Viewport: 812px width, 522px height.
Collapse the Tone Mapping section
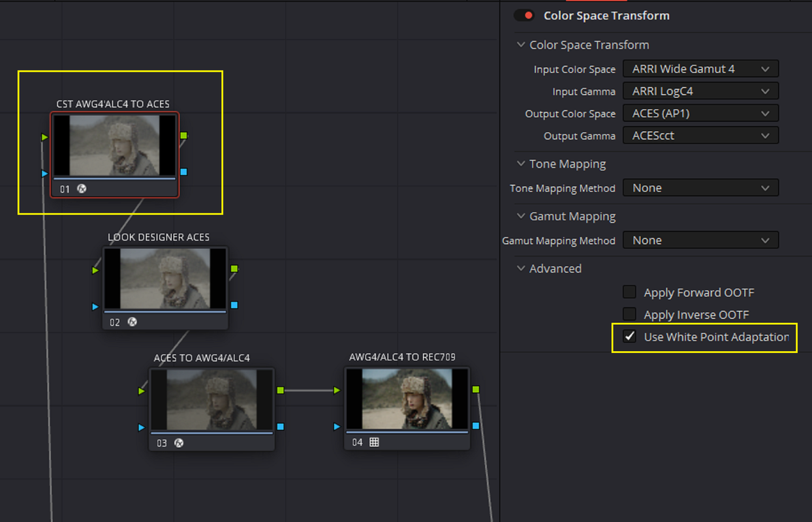[521, 164]
